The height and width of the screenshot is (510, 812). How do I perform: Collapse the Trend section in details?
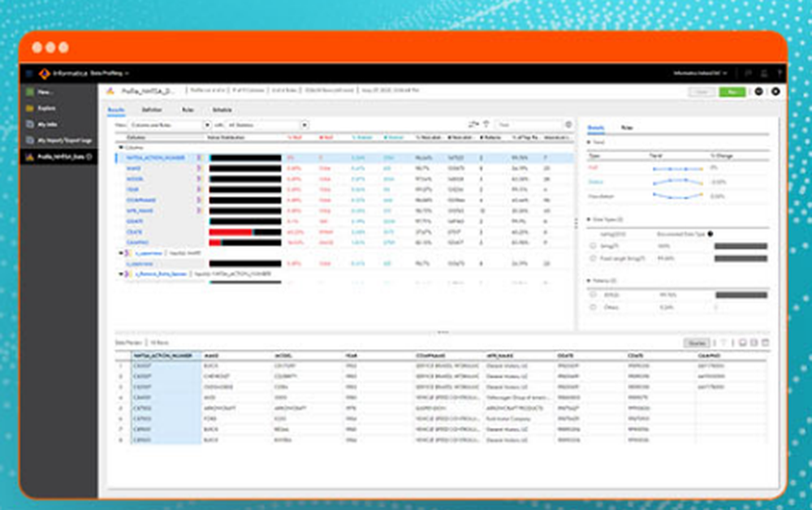coord(589,142)
